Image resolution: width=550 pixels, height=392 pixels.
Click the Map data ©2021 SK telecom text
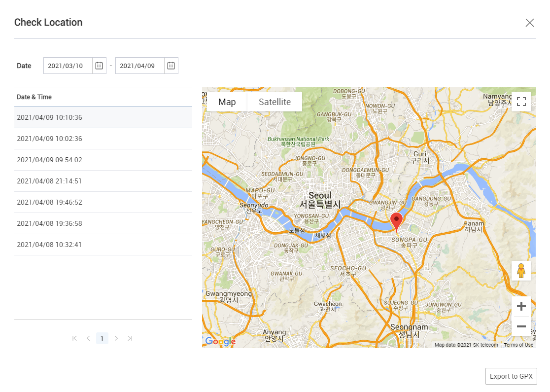(466, 345)
